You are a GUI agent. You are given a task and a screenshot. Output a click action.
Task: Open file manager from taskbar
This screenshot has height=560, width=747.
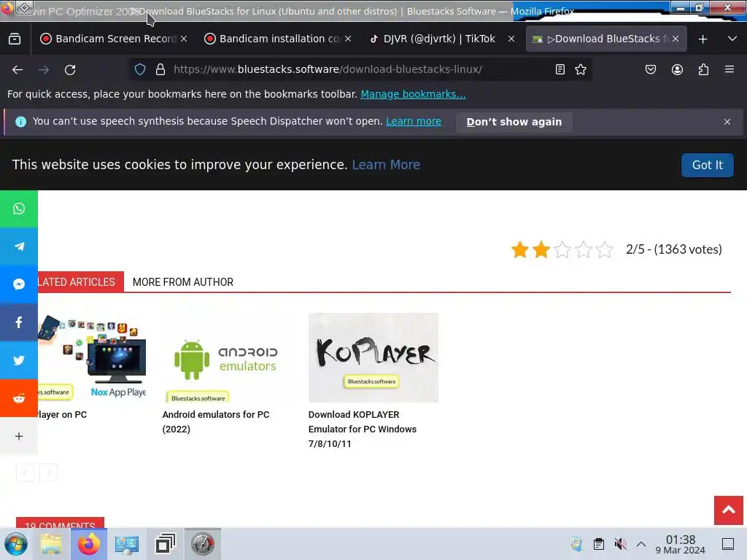(x=51, y=544)
